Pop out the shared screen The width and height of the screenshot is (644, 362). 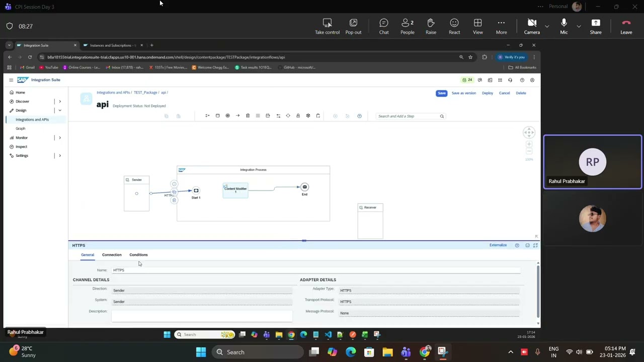coord(353,26)
